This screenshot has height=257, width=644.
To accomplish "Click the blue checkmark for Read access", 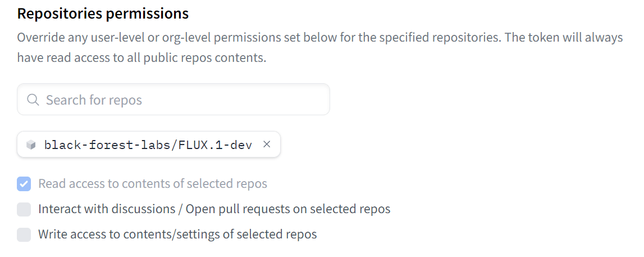I will click(24, 184).
